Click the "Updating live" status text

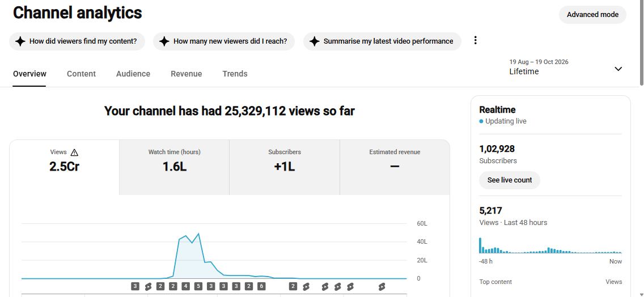click(506, 122)
